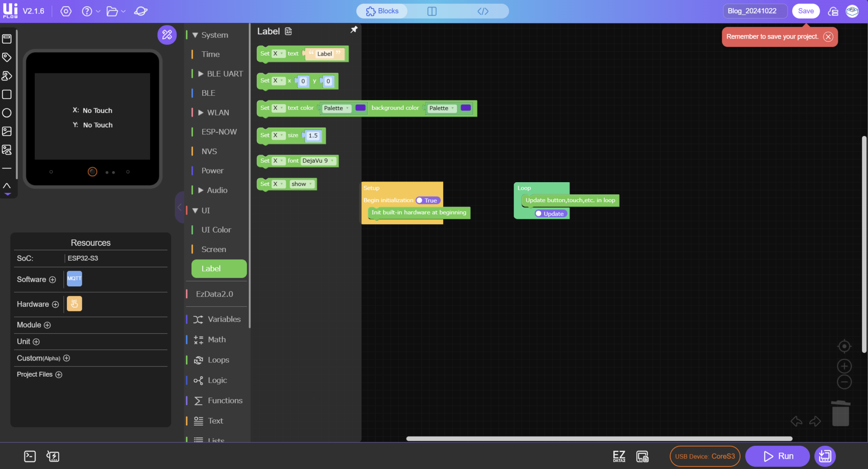Open the Variables category

223,319
